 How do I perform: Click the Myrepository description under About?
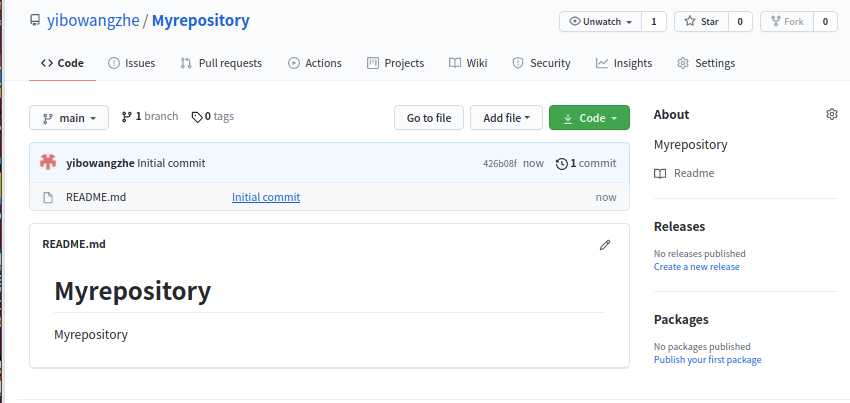coord(691,145)
